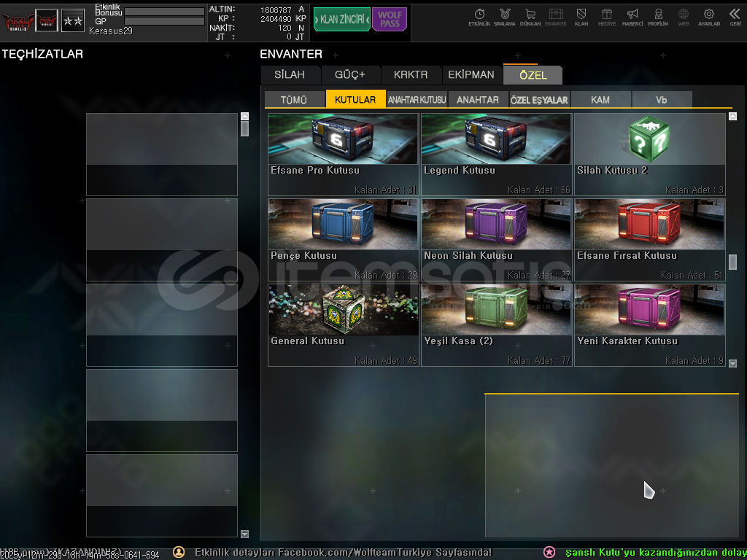Click the two-star rank badge
This screenshot has height=560, width=747.
tap(73, 20)
